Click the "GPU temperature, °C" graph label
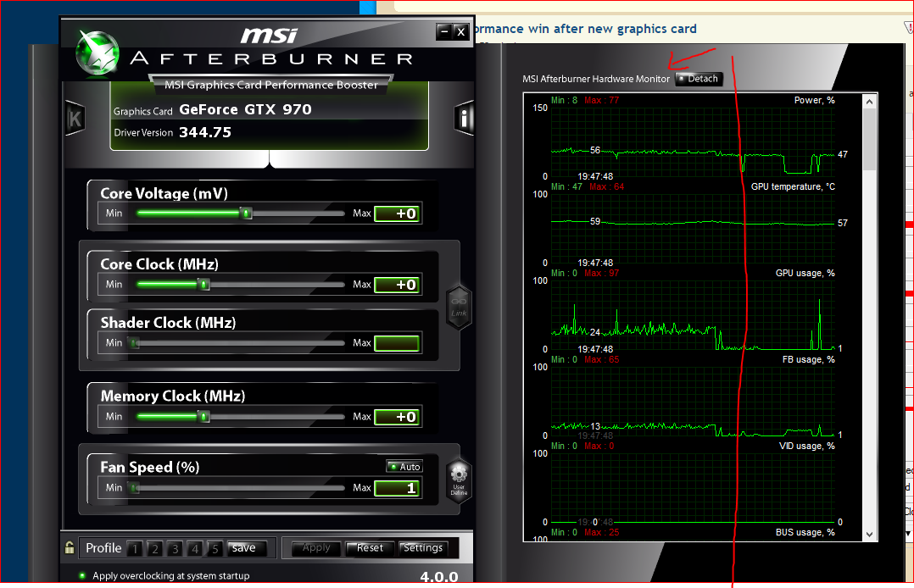 point(793,186)
